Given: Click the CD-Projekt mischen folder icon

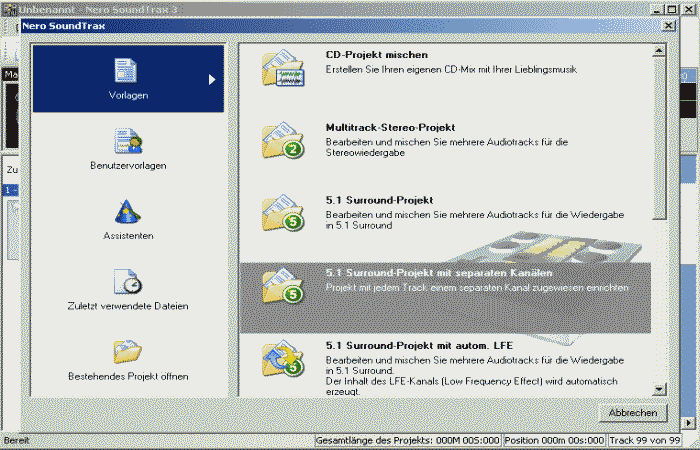Looking at the screenshot, I should point(281,70).
